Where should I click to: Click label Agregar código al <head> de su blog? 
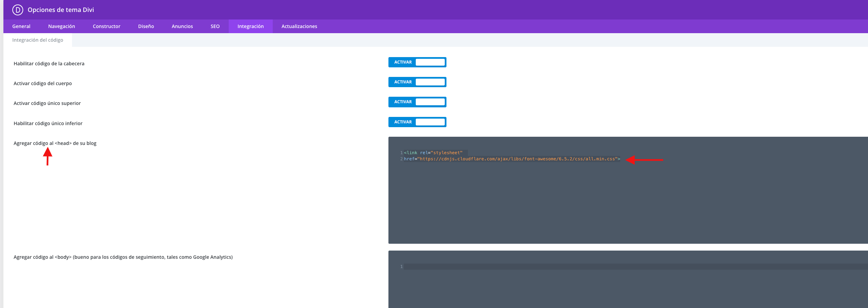click(x=55, y=143)
